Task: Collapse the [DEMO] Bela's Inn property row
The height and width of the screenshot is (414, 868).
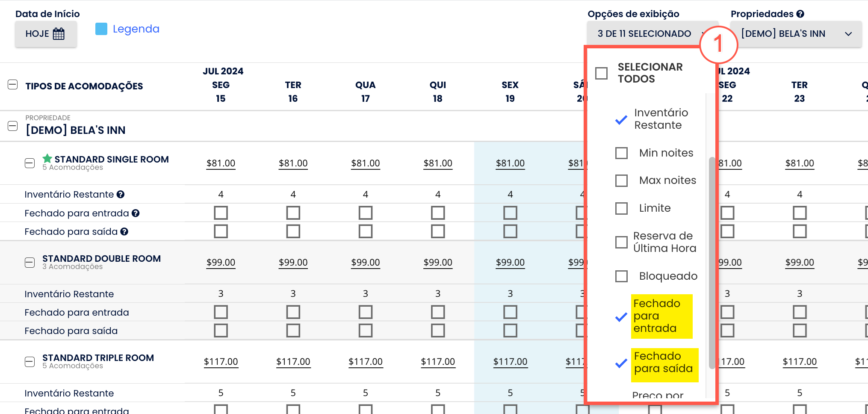Action: (13, 126)
